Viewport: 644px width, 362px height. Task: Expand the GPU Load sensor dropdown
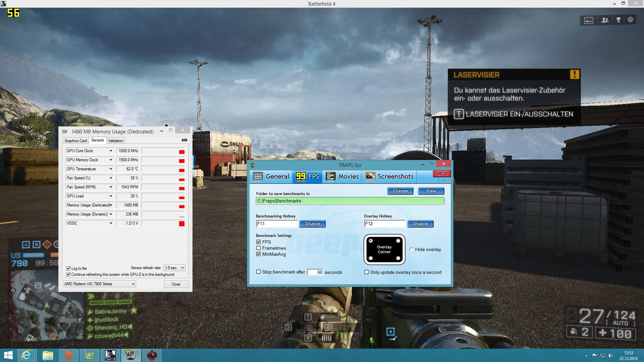(x=110, y=196)
